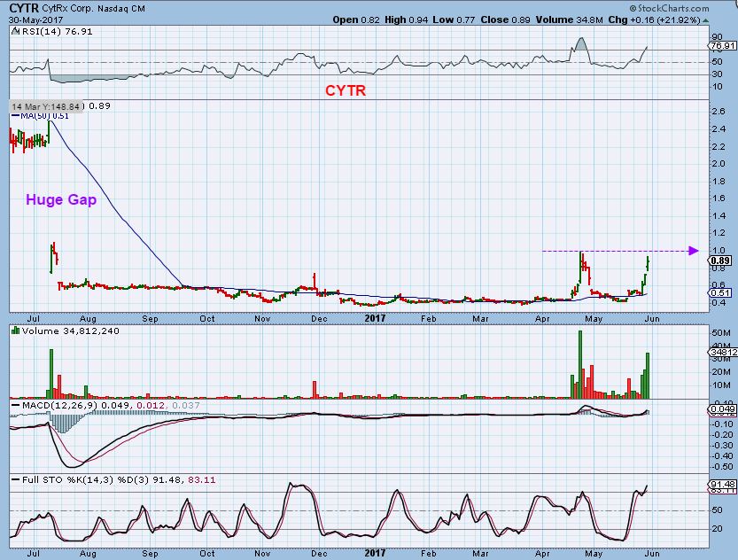The image size is (738, 560).
Task: Click the Full STO 91.48 value tag
Action: (723, 483)
